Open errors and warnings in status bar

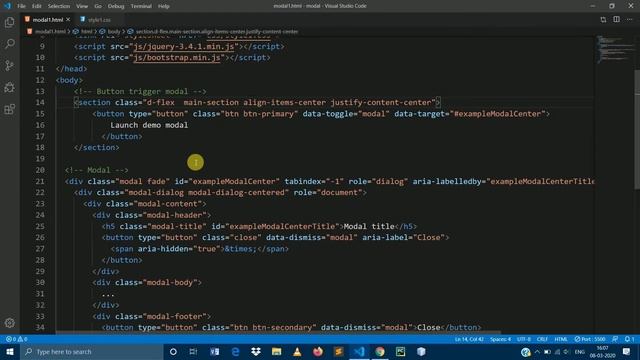tap(17, 339)
